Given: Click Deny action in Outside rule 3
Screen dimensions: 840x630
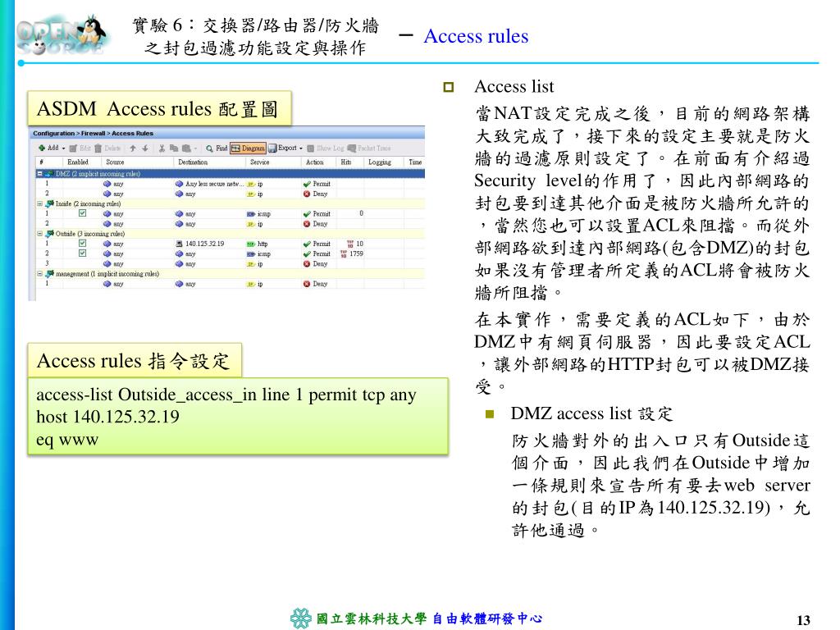Looking at the screenshot, I should click(316, 264).
